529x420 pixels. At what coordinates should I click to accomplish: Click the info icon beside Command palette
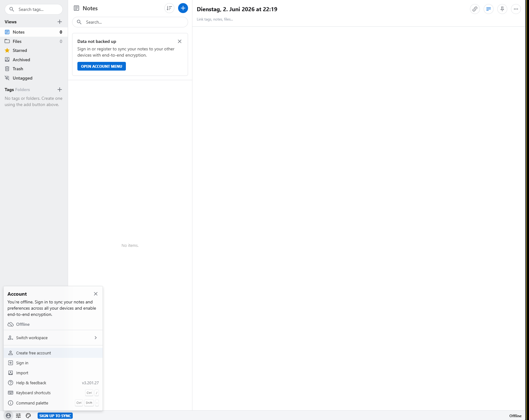(11, 403)
